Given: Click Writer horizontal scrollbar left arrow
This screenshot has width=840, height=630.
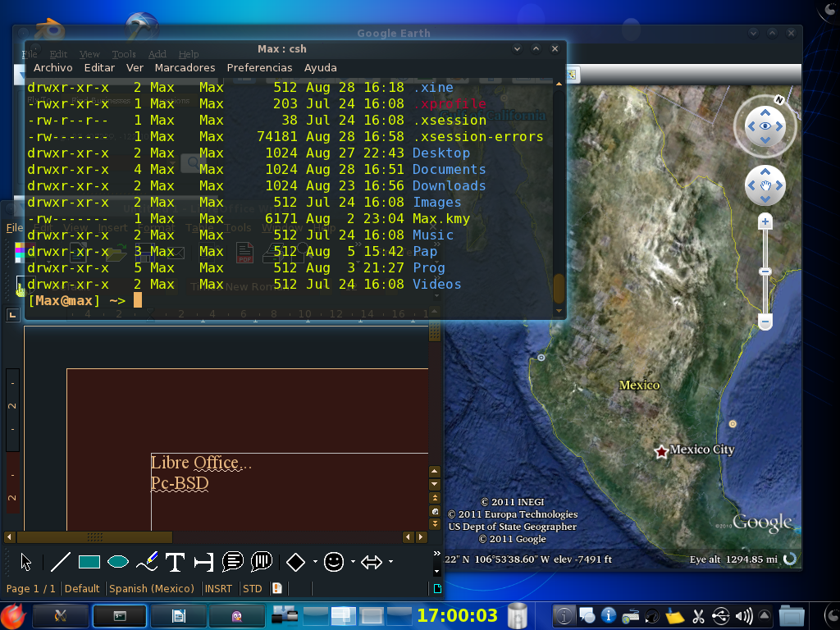Looking at the screenshot, I should point(9,536).
